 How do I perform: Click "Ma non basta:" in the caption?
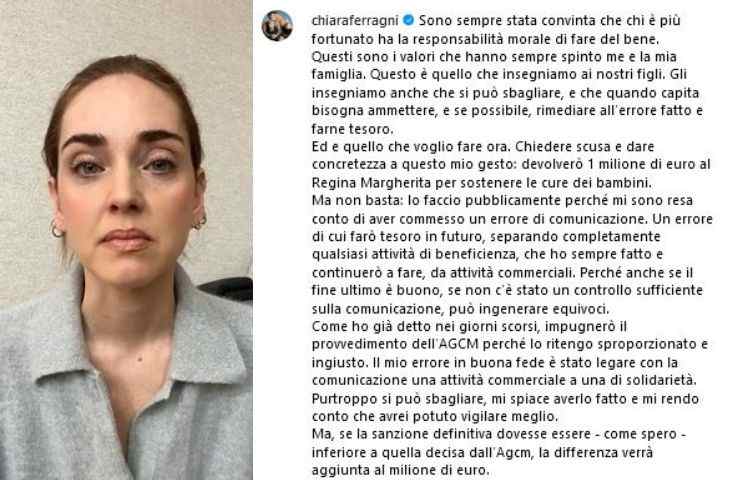(x=358, y=200)
